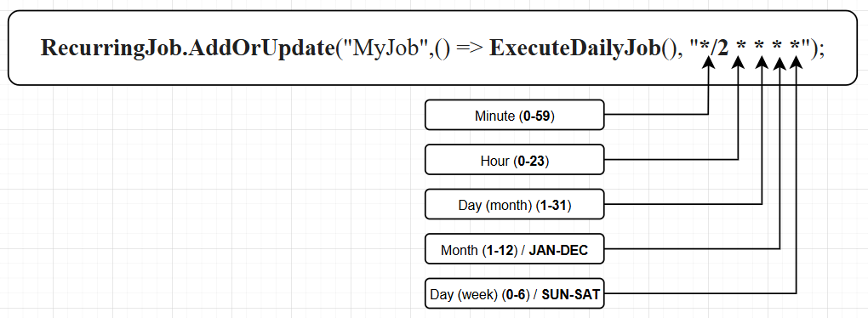Select the connector line from the Hour box
868x318 pixels.
pos(671,159)
